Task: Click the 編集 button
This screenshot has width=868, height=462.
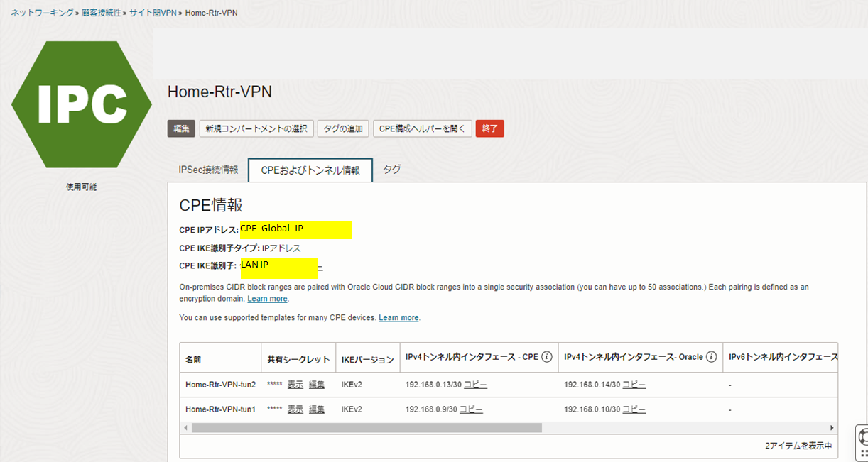Action: (x=181, y=128)
